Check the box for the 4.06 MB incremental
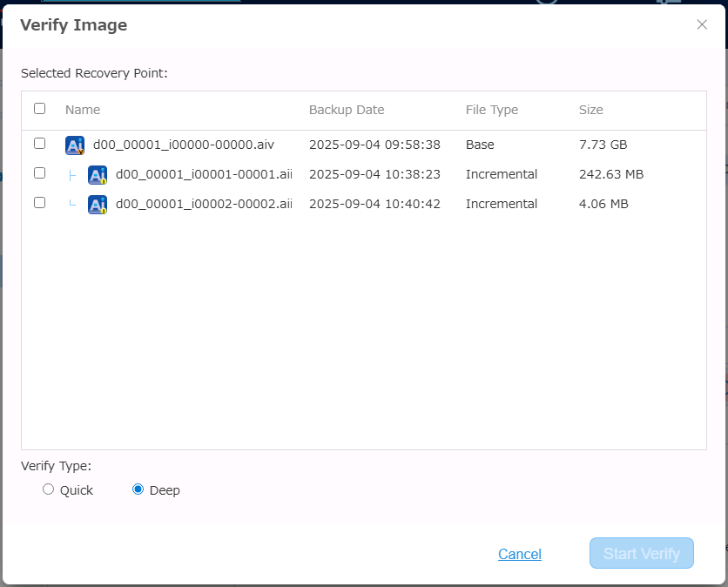Viewport: 728px width, 587px height. (x=39, y=203)
